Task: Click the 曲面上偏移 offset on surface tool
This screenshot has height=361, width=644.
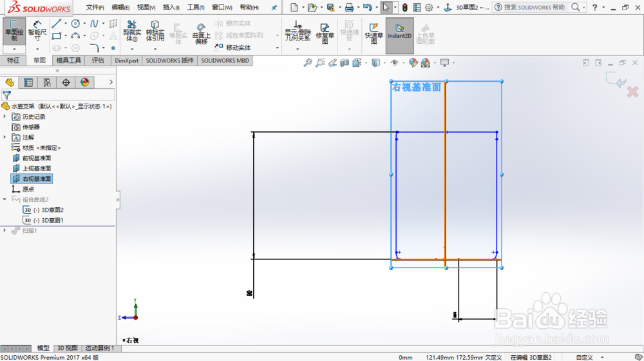Action: [201, 33]
